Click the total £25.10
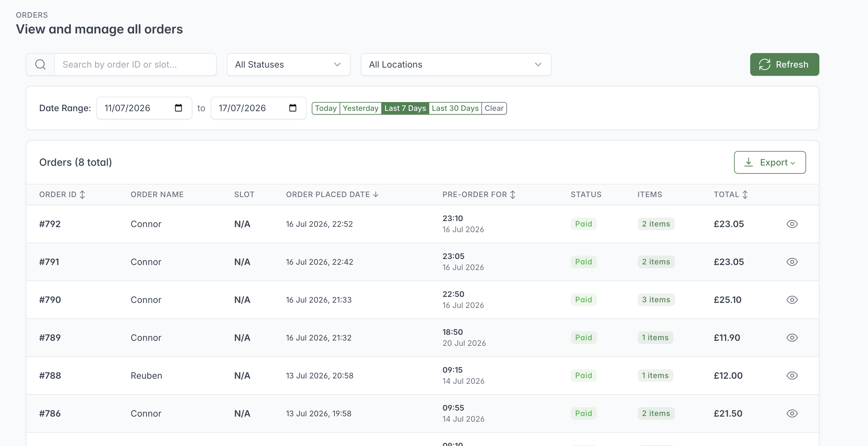Screen dimensions: 868x446 click(727, 299)
